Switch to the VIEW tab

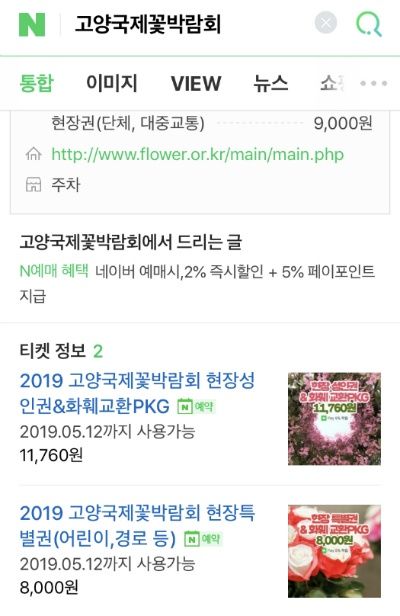pos(196,83)
